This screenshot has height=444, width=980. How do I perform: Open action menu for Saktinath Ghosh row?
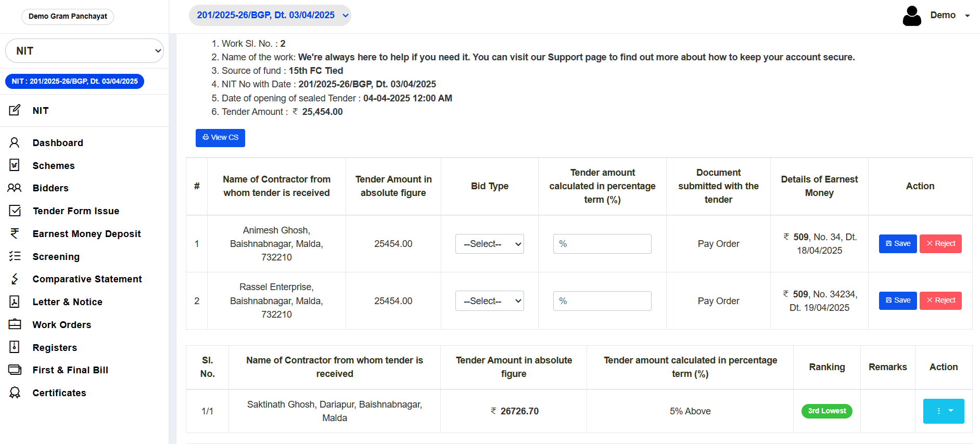click(943, 411)
